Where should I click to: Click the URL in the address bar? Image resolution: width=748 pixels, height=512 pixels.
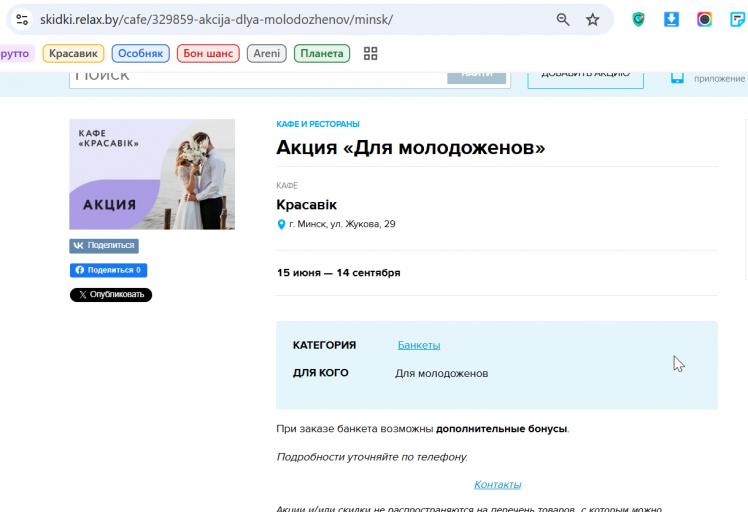point(216,20)
